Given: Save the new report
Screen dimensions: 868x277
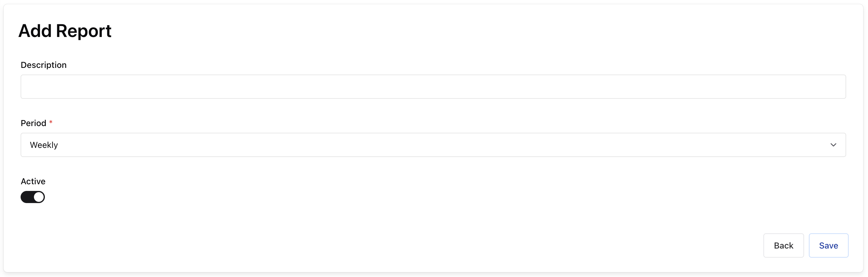Looking at the screenshot, I should (x=828, y=245).
